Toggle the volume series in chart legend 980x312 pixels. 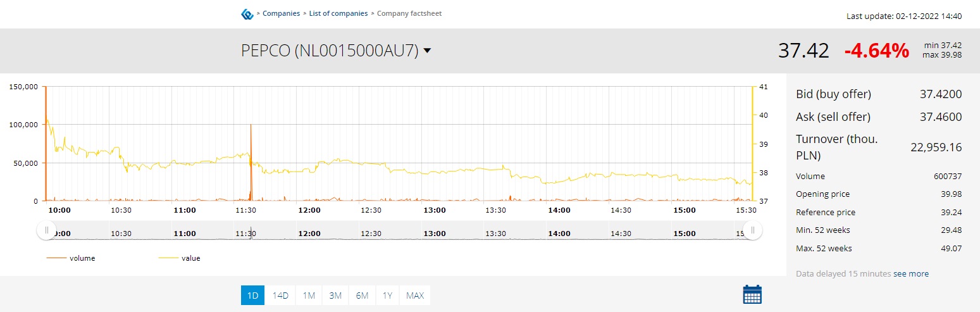coord(71,258)
